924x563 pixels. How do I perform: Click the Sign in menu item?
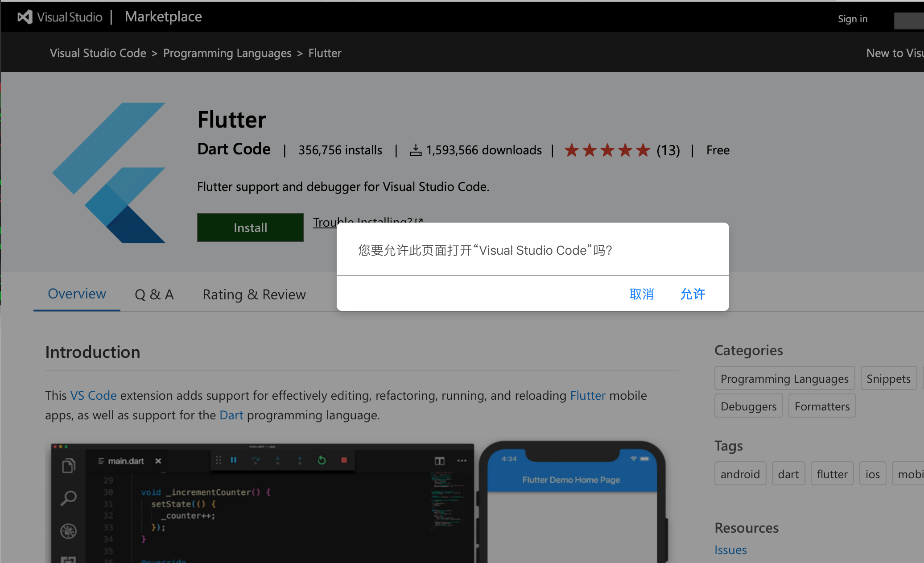pos(854,18)
